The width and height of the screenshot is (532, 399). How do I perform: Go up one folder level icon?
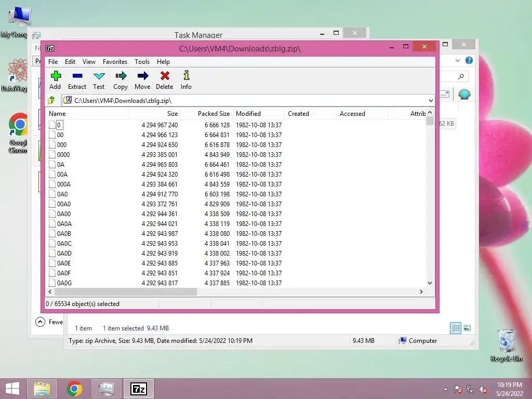[51, 100]
